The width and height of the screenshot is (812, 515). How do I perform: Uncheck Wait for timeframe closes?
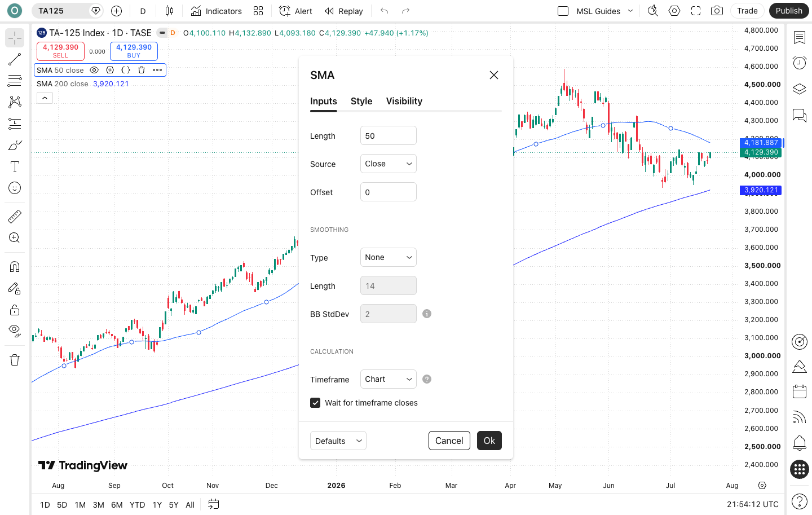(x=315, y=403)
